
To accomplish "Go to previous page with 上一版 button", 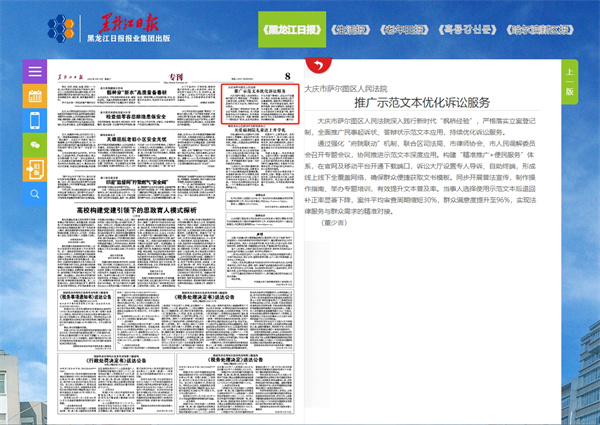I will pyautogui.click(x=569, y=81).
